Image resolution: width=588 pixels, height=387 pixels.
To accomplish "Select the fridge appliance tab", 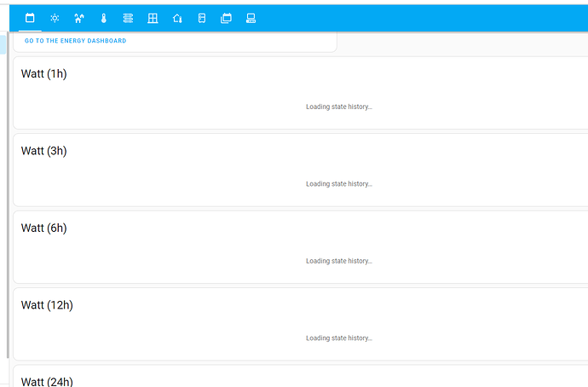I will point(202,18).
